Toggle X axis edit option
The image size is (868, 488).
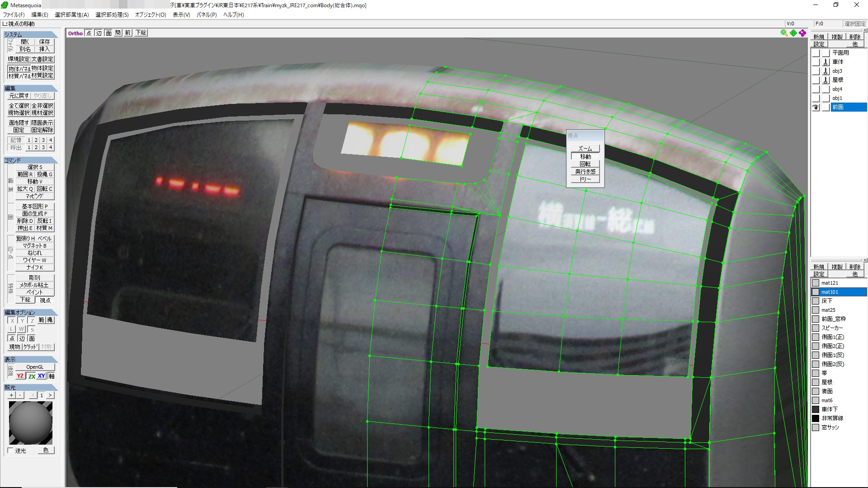point(12,320)
